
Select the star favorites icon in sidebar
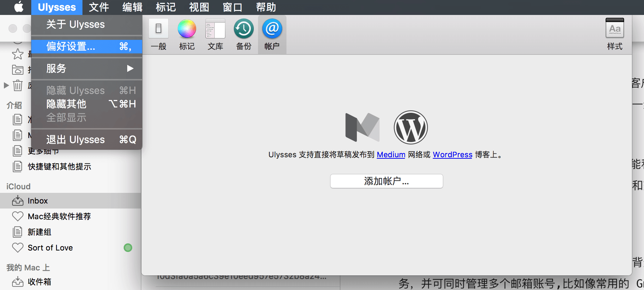pyautogui.click(x=18, y=54)
